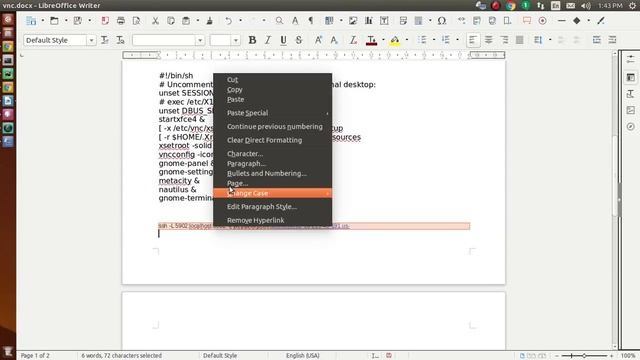The width and height of the screenshot is (640, 360).
Task: Select the Clone Formatting paintbrush icon
Action: click(x=209, y=20)
